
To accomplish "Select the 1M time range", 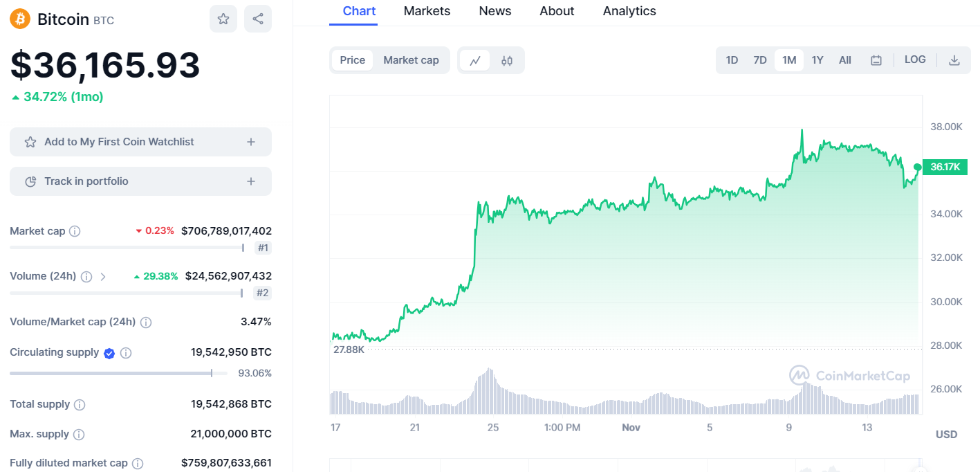I will pos(789,60).
